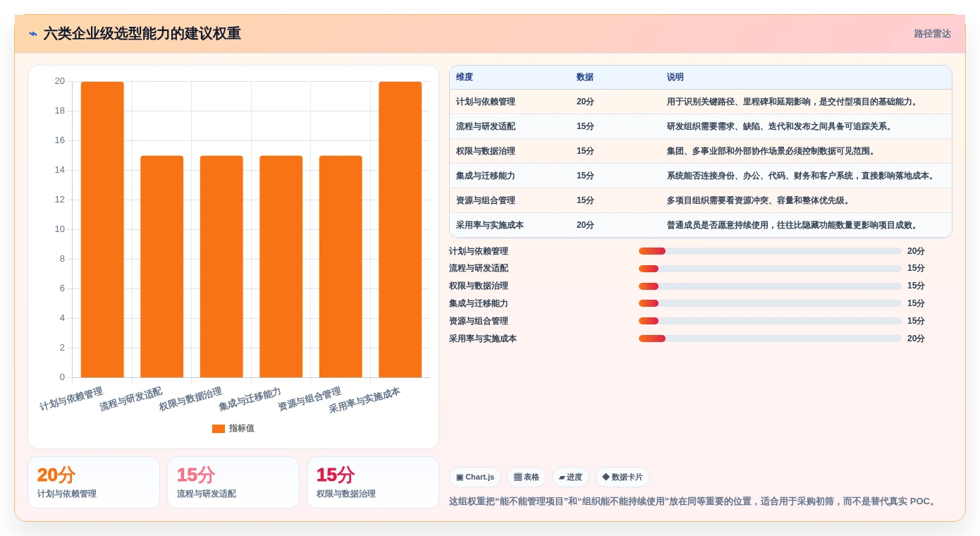Select the 集成与迁移能力 table row cell

(486, 176)
